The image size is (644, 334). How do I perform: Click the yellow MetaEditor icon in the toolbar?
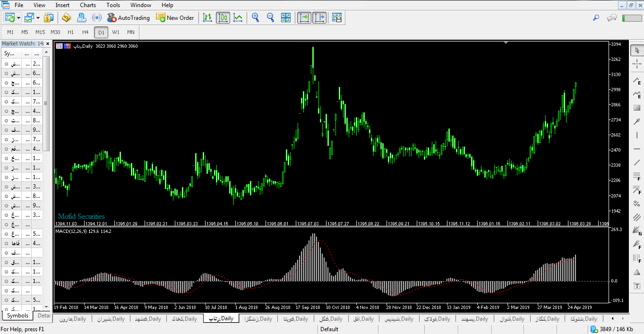click(x=67, y=18)
